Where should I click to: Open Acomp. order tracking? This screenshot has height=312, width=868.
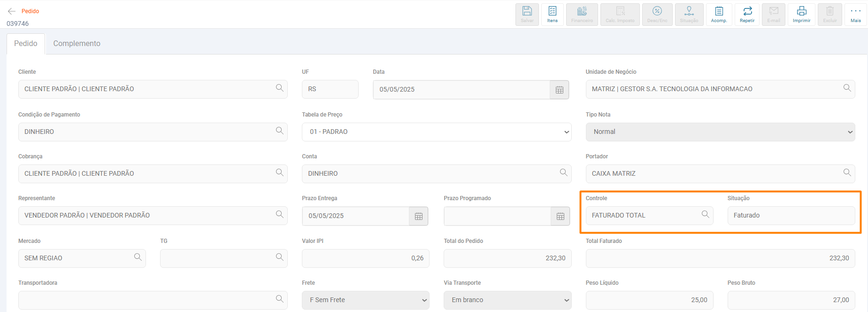[x=719, y=14]
